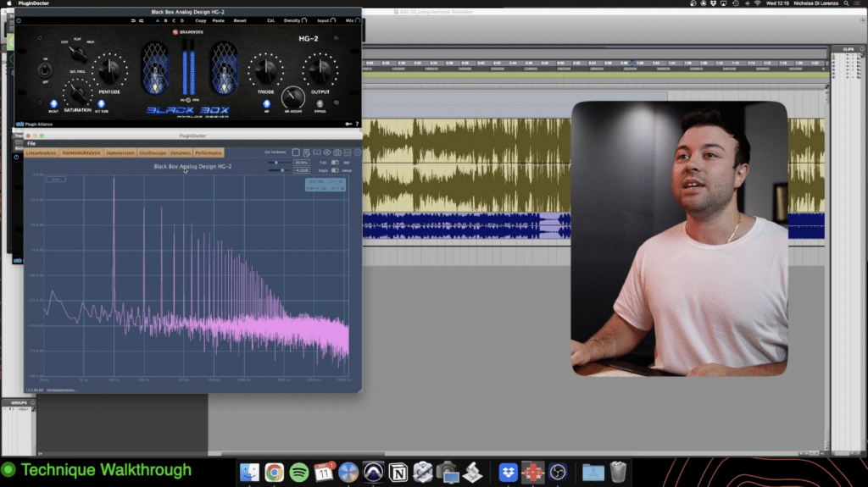Click the redo arrow in HG-2 toolbar
This screenshot has width=868, height=487.
click(x=142, y=20)
